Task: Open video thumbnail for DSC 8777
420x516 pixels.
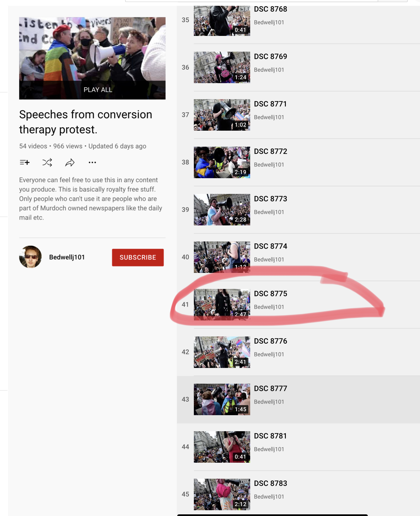Action: pyautogui.click(x=222, y=399)
